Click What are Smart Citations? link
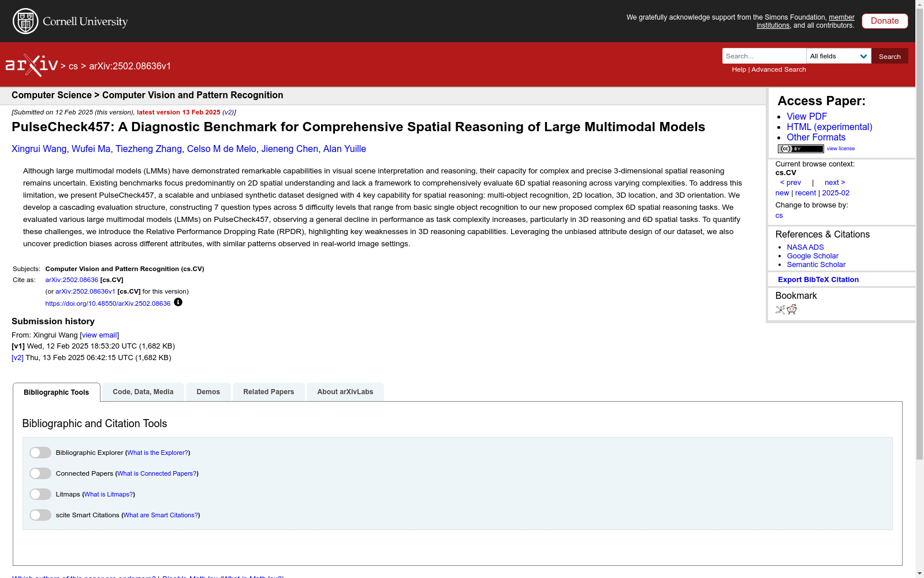The height and width of the screenshot is (578, 924). click(x=161, y=516)
